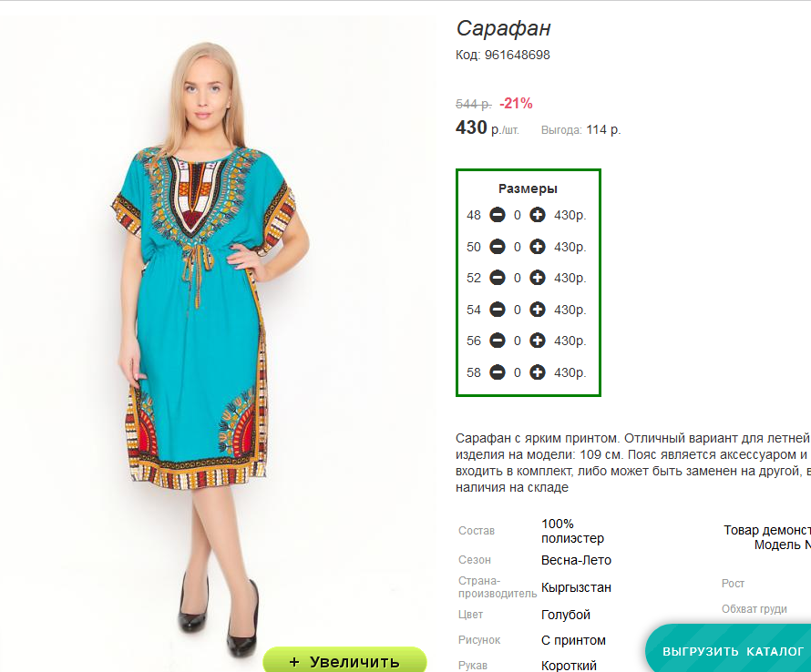Decrease quantity for size 50
The height and width of the screenshot is (672, 811).
point(498,247)
